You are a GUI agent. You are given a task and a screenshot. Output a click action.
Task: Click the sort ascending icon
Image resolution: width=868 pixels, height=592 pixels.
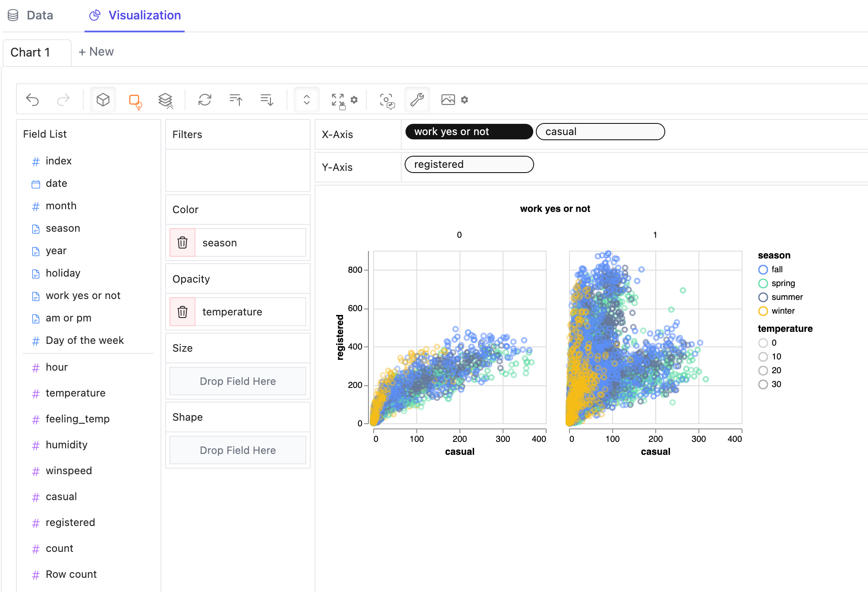click(x=236, y=100)
